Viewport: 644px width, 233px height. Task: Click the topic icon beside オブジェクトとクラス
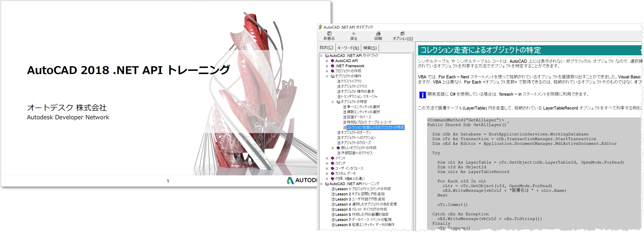pos(339,86)
